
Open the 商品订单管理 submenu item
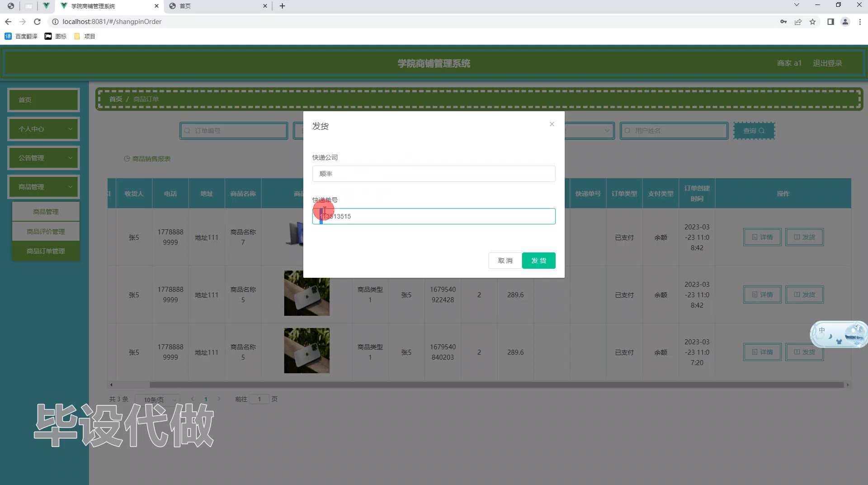pos(46,251)
